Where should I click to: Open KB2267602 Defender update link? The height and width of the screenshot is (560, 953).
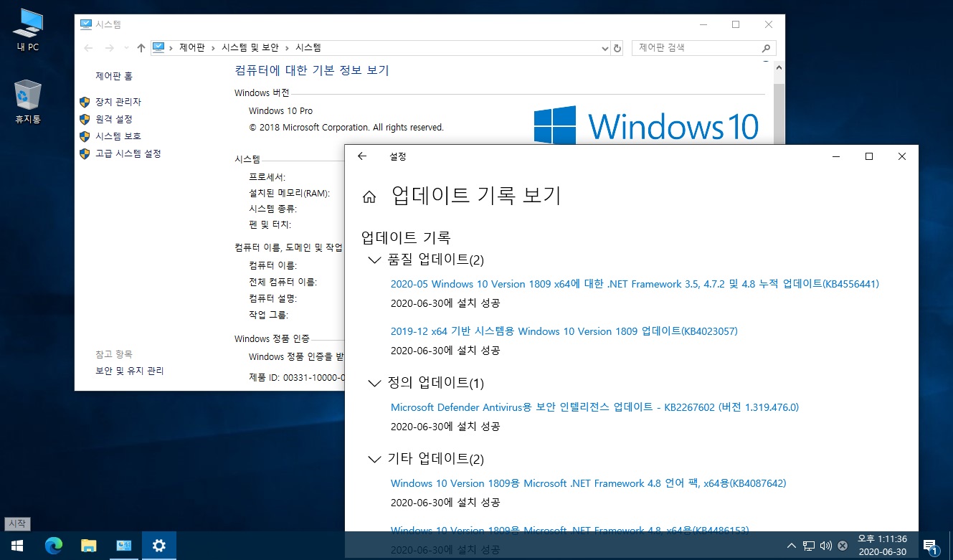coord(594,407)
